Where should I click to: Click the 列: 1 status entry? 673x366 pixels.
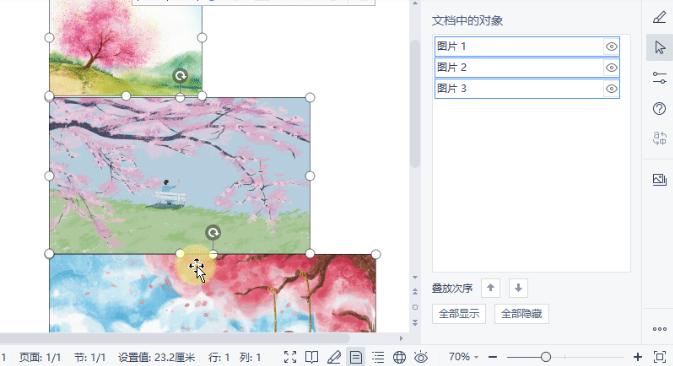pos(250,357)
